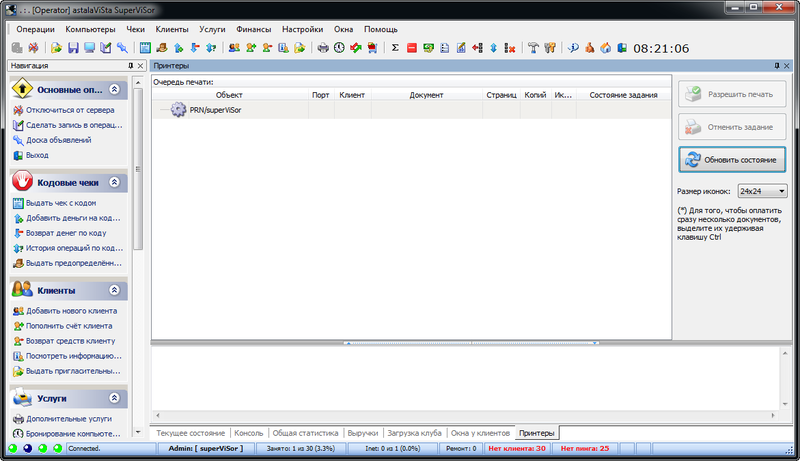This screenshot has height=461, width=800.
Task: Click the house home toolbar icon
Action: point(606,48)
